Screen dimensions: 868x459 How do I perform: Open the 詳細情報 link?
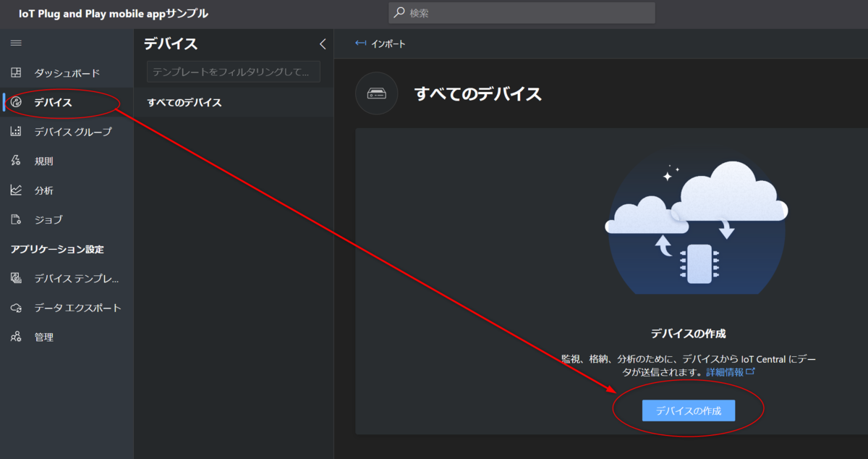[x=724, y=371]
